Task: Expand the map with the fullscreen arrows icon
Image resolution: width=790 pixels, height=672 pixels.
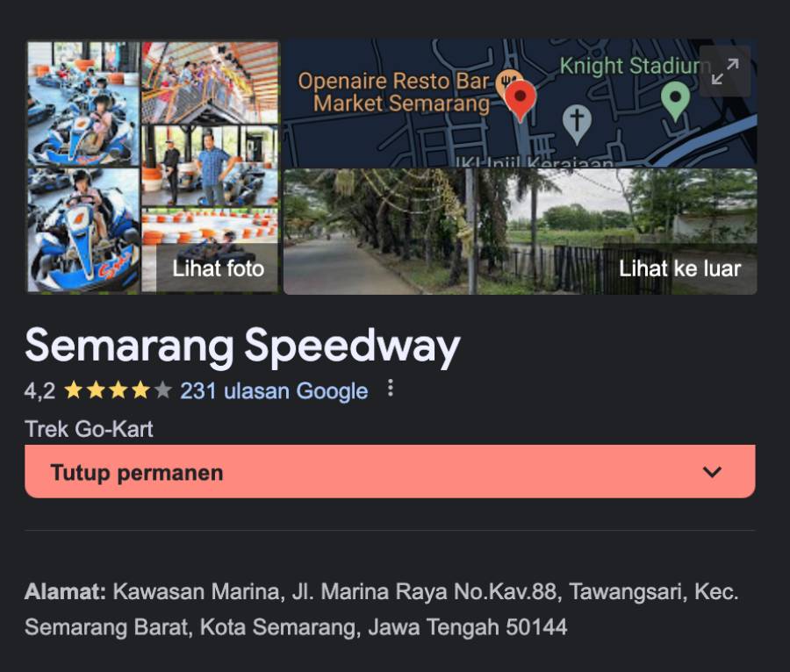Action: (724, 71)
